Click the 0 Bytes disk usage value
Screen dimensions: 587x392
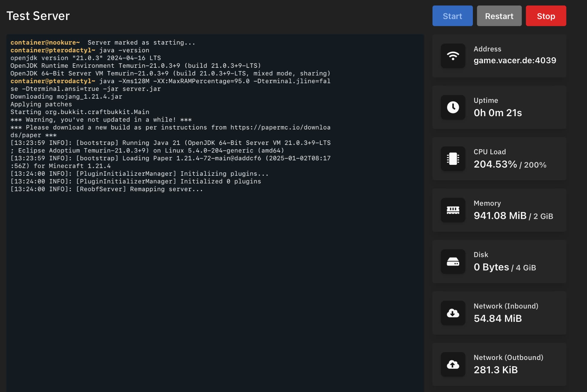491,267
